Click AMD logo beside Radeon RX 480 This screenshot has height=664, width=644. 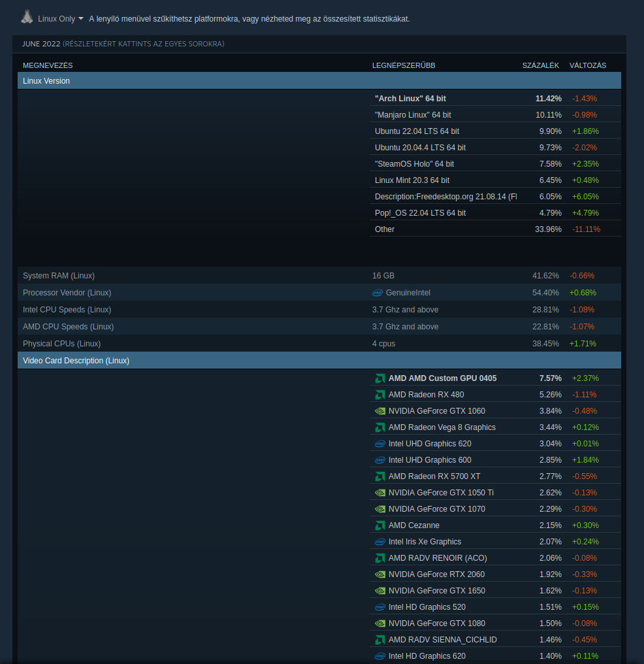(380, 395)
